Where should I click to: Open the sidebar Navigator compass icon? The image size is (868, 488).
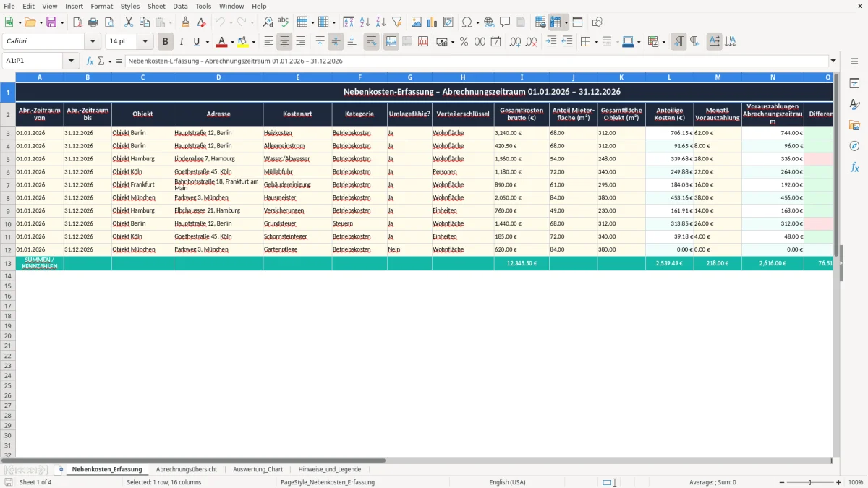pyautogui.click(x=854, y=146)
